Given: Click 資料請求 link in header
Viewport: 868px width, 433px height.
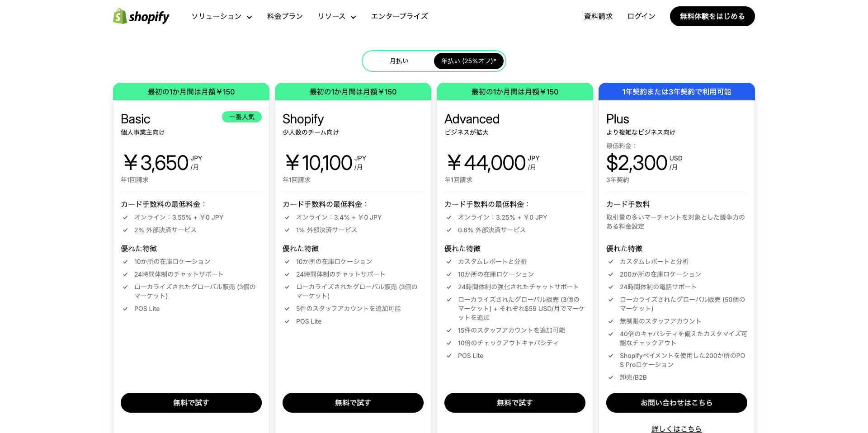Looking at the screenshot, I should [x=598, y=16].
